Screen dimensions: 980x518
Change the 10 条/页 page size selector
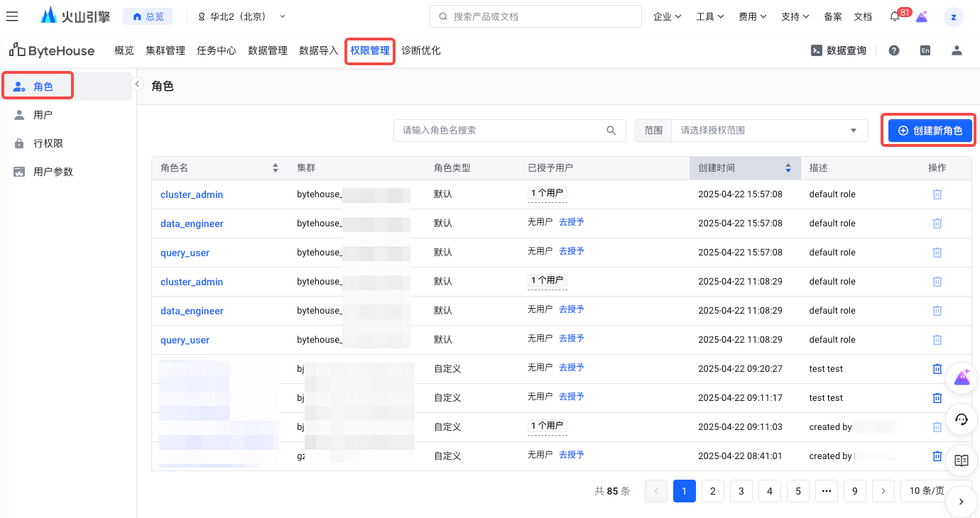927,491
